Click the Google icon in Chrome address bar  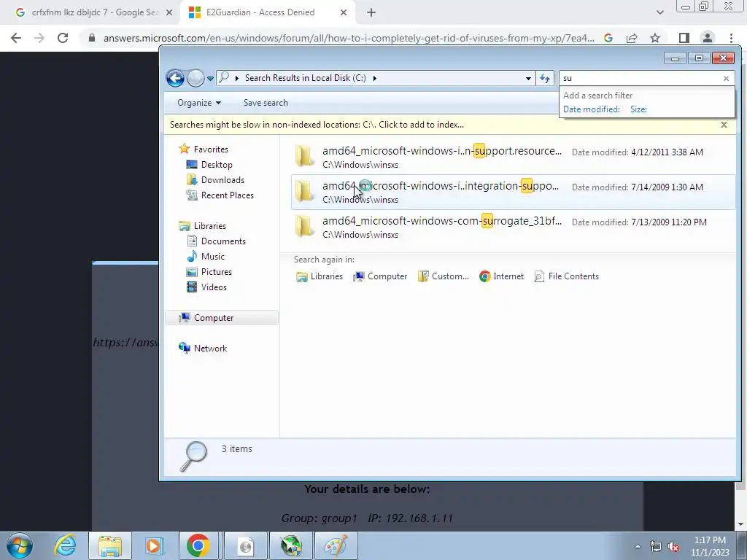click(x=608, y=38)
